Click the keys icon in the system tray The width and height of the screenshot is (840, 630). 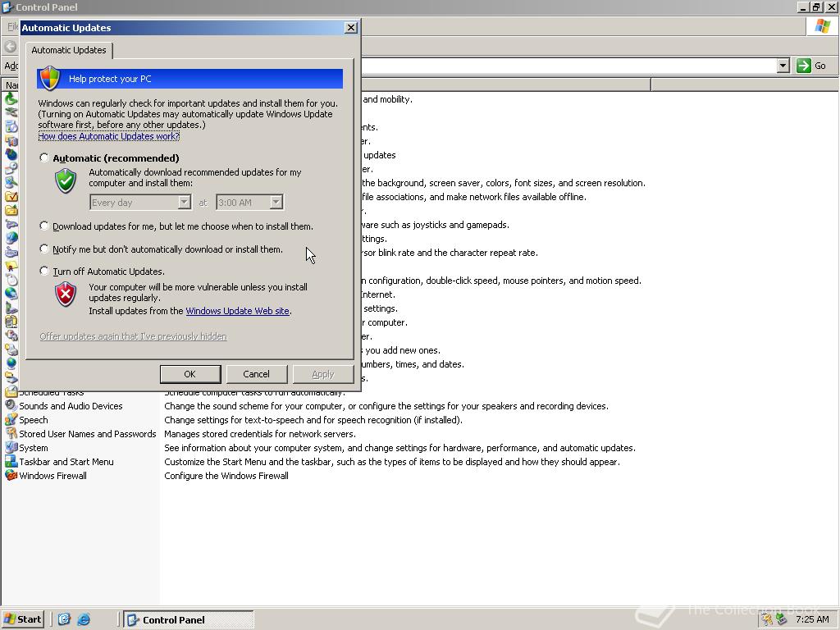(768, 619)
